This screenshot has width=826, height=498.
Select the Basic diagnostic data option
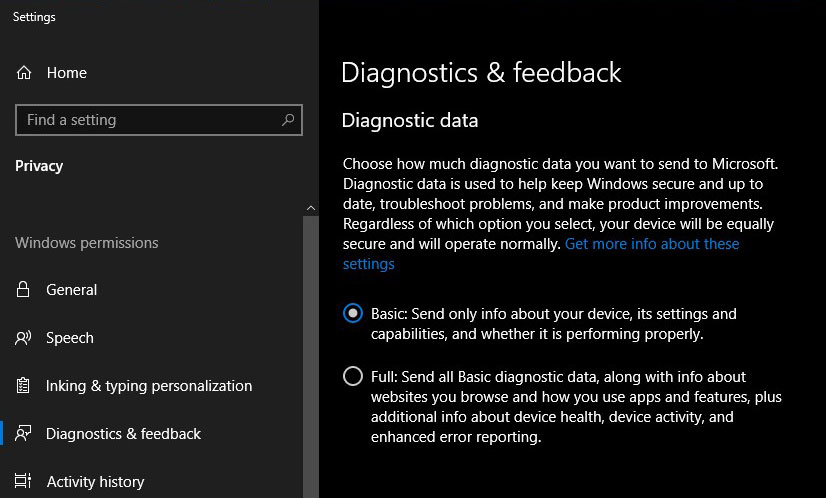(x=352, y=313)
